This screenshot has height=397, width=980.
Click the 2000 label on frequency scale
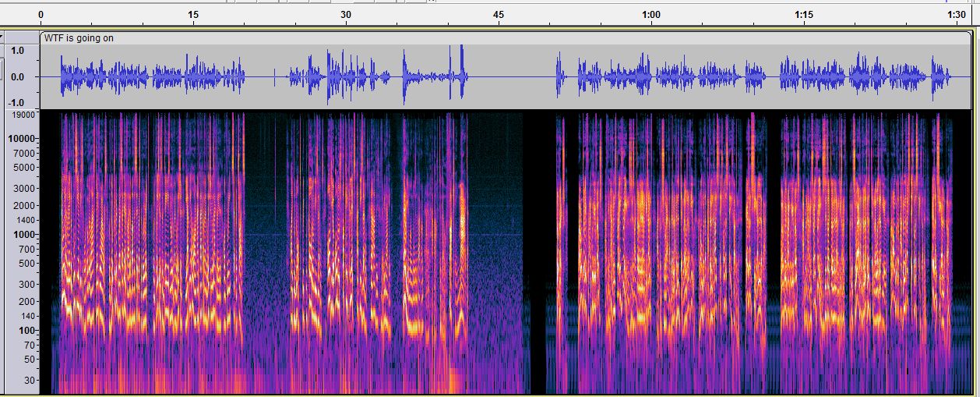tap(25, 206)
